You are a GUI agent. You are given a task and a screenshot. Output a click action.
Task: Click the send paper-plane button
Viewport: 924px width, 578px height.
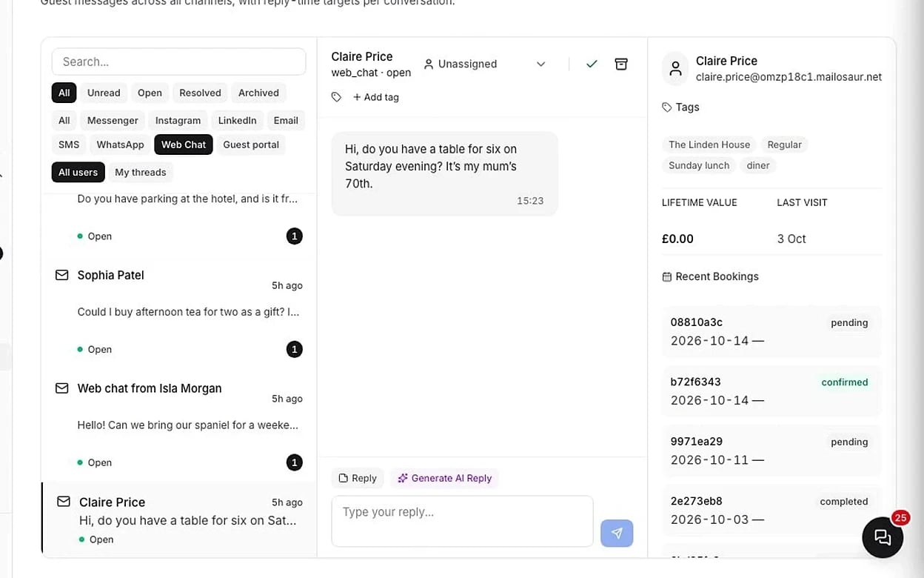pos(617,533)
